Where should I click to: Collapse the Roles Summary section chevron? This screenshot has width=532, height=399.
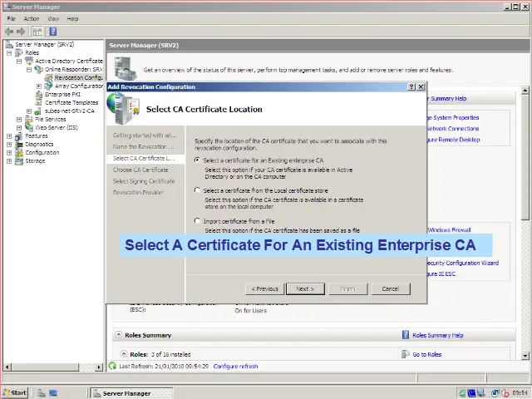click(x=118, y=334)
